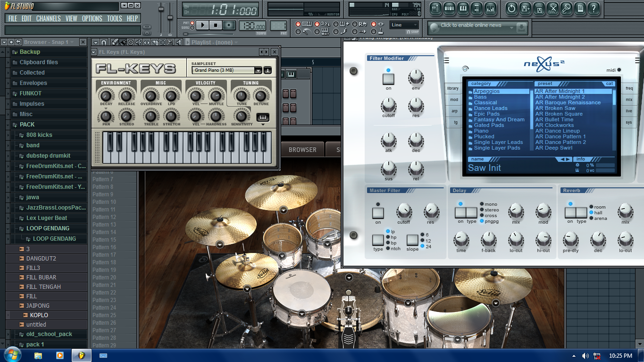Image resolution: width=644 pixels, height=362 pixels.
Task: Click the FL Keys sampleset info button
Action: tap(268, 70)
